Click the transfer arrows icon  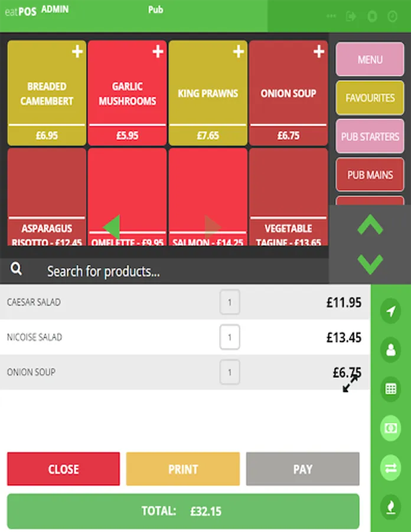point(391,468)
